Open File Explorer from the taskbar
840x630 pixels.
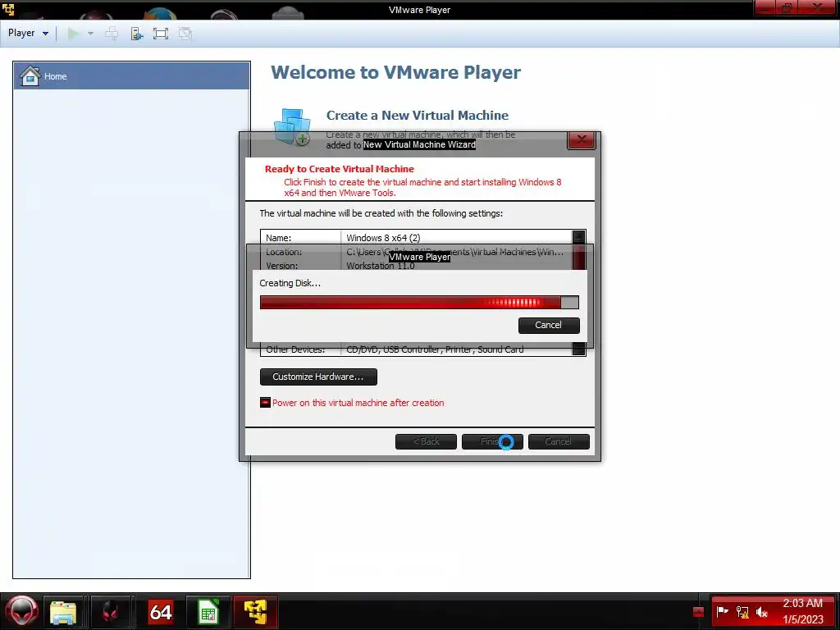[x=63, y=612]
